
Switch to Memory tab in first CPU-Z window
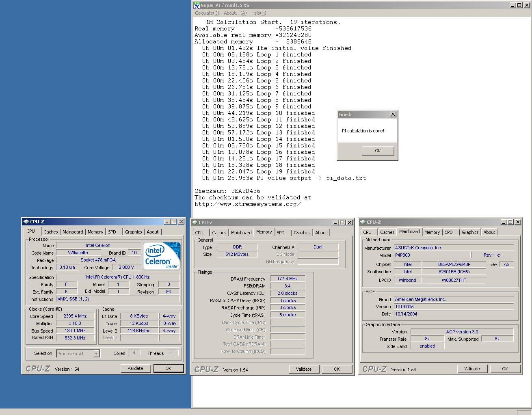[x=95, y=232]
